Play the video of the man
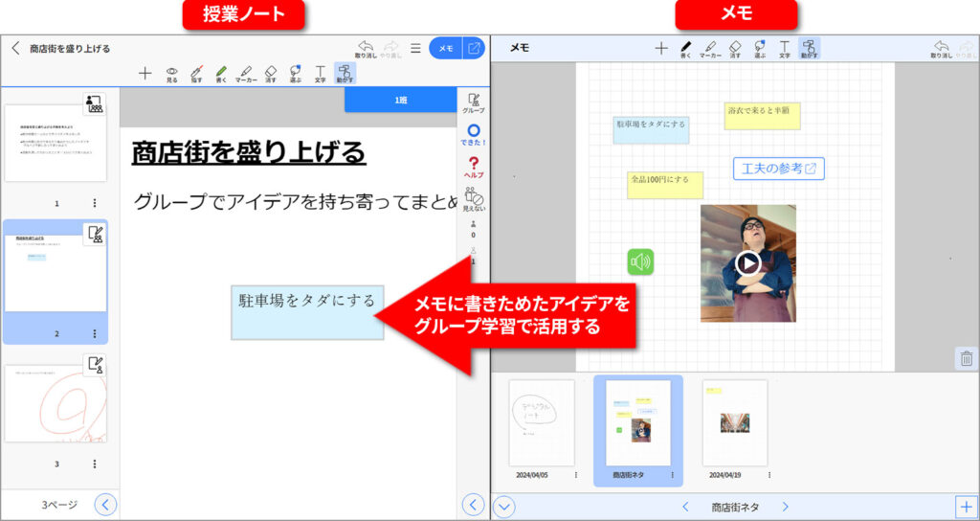 point(747,263)
